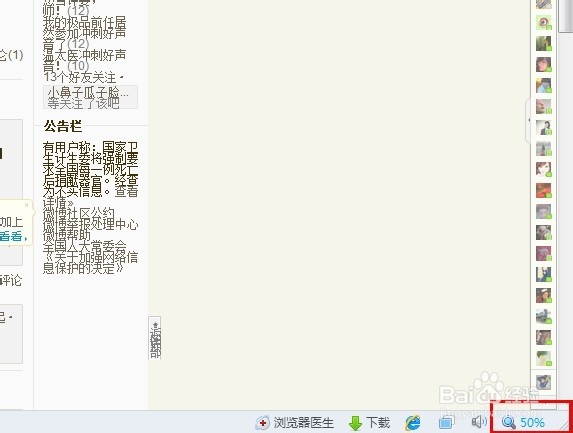Open the 13个好友关注 link

[x=83, y=77]
